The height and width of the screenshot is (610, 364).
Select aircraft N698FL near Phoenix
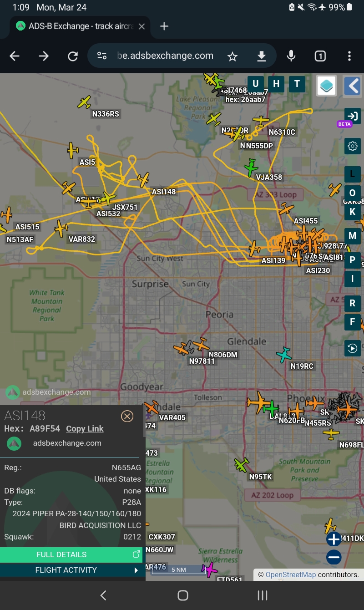331,434
